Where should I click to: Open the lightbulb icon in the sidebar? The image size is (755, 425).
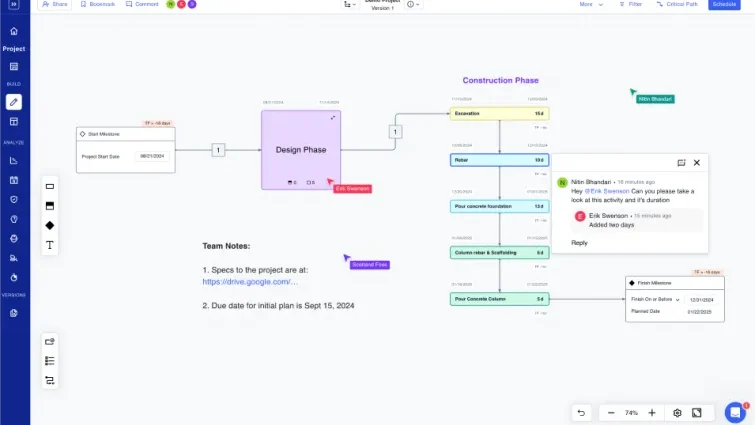[x=13, y=219]
